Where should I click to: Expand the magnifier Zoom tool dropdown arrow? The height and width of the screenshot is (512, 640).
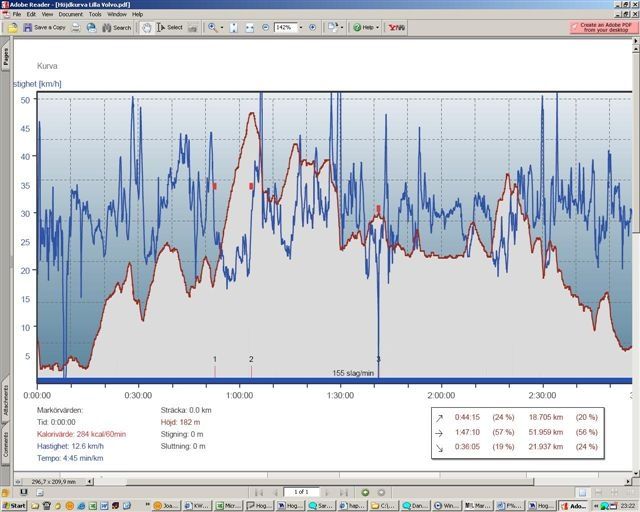point(222,28)
